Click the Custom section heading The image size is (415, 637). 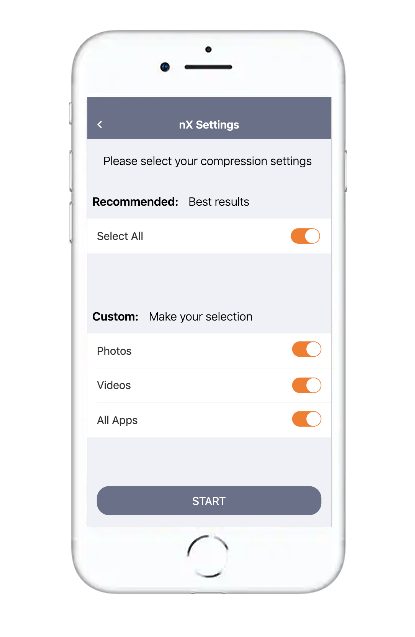point(115,316)
